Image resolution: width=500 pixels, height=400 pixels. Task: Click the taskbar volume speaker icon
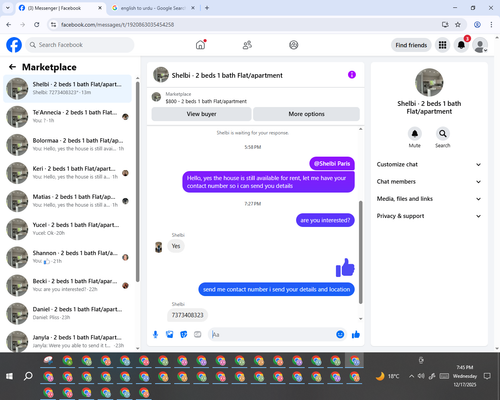click(421, 376)
